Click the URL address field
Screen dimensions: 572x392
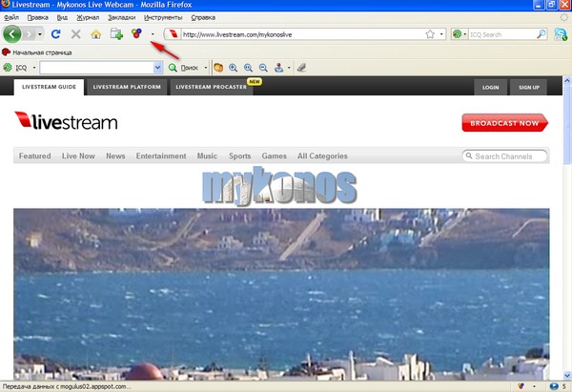click(x=302, y=34)
